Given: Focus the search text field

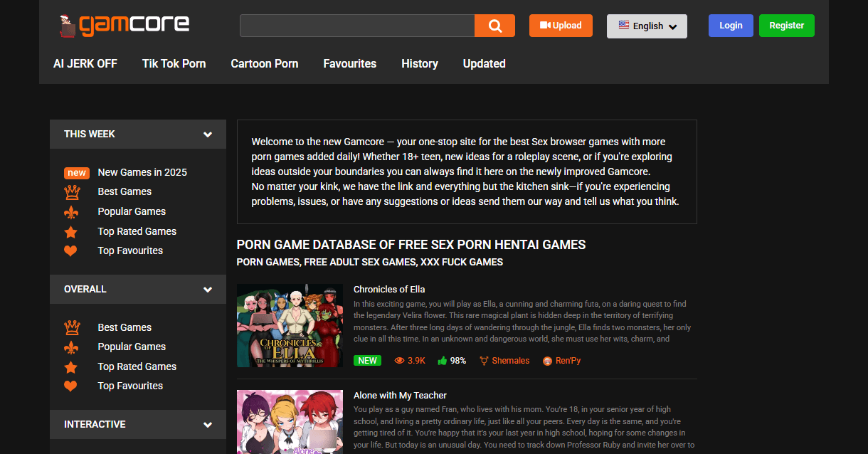Looking at the screenshot, I should pos(357,26).
